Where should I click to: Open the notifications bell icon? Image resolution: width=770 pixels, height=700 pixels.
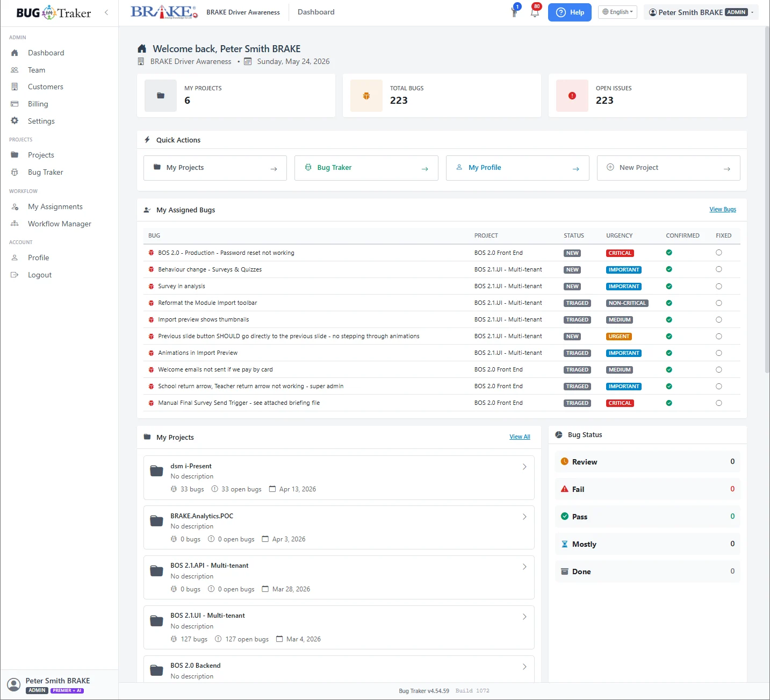tap(535, 12)
